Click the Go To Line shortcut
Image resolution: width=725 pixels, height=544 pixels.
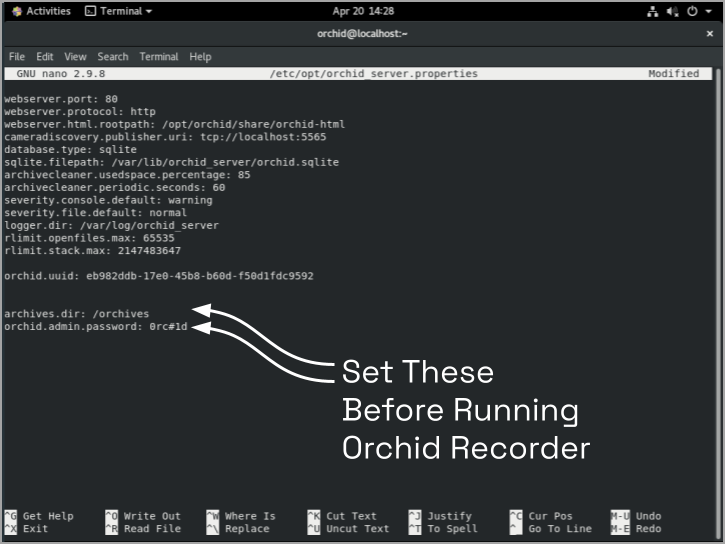tap(551, 528)
